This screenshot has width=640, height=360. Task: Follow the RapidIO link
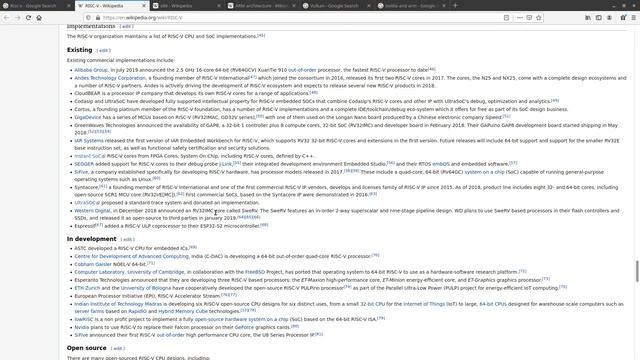click(137, 311)
